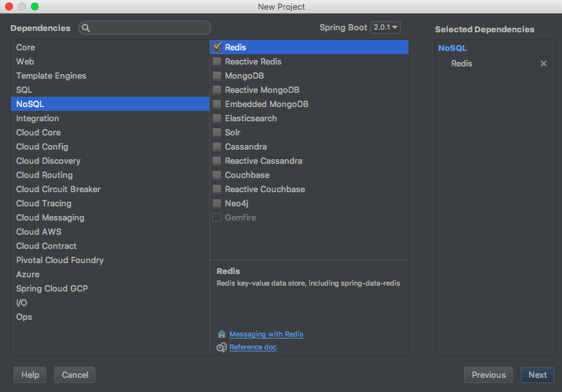Open the Template Engines category

coord(110,75)
